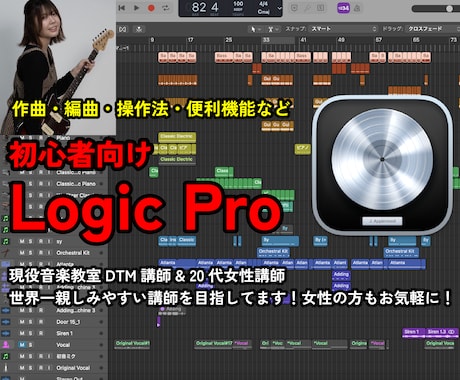Select the Siren 1 track name
Viewport: 460px width, 380px height.
pyautogui.click(x=64, y=333)
